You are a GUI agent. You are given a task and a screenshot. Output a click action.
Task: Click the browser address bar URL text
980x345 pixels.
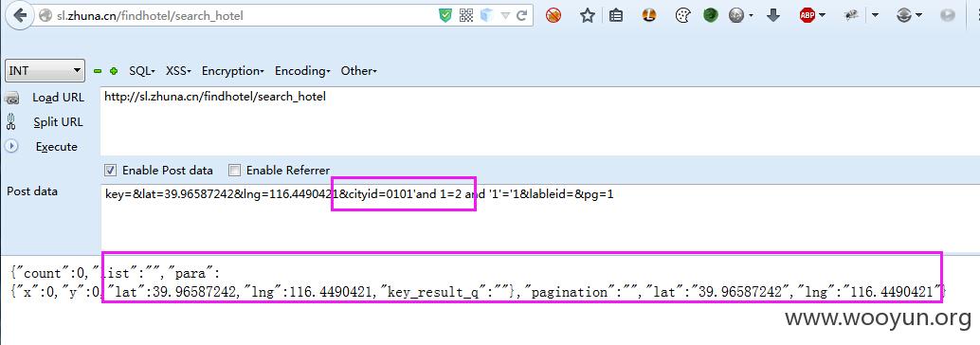click(149, 16)
